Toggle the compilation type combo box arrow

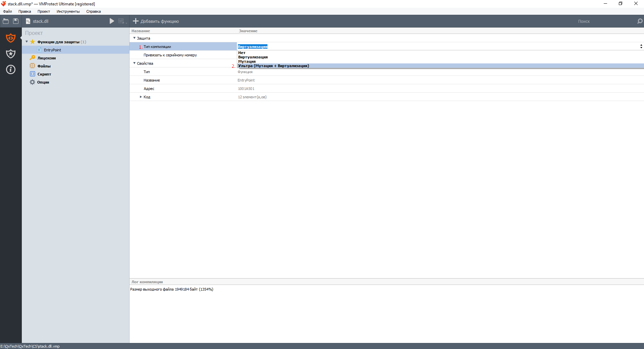click(x=641, y=46)
